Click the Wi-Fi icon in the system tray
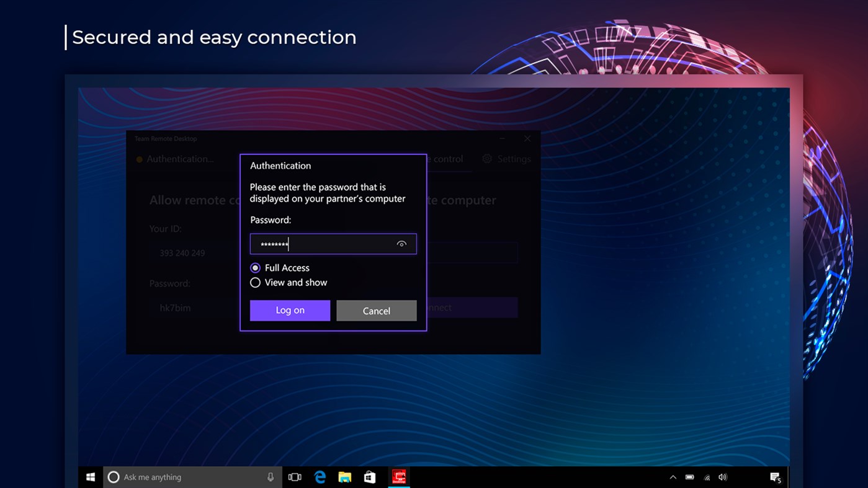868x488 pixels. coord(706,477)
